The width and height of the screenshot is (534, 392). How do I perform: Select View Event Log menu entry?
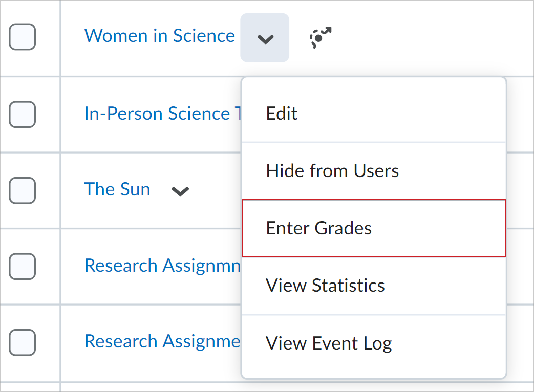click(x=328, y=343)
